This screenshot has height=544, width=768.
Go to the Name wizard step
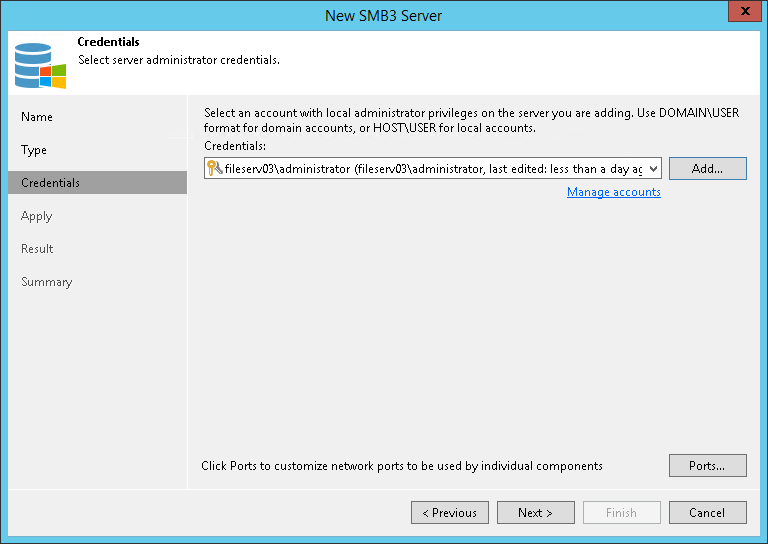[x=37, y=117]
